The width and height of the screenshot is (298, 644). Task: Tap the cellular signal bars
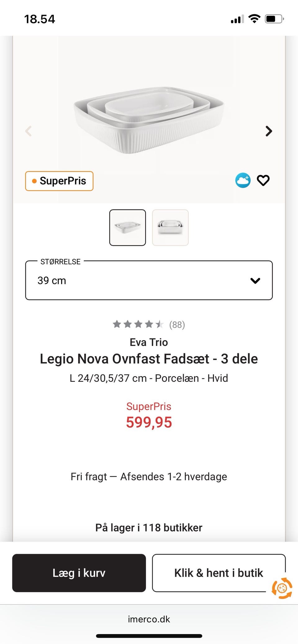point(237,20)
